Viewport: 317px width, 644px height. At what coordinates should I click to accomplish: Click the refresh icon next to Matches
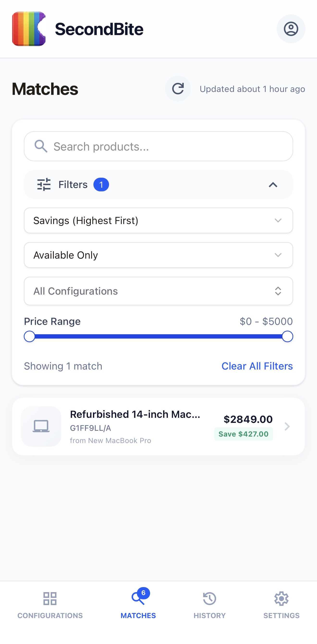click(178, 89)
